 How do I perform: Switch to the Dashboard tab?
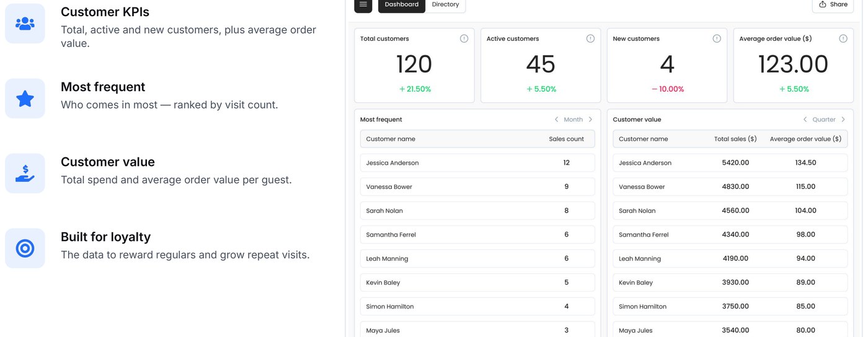pyautogui.click(x=402, y=4)
